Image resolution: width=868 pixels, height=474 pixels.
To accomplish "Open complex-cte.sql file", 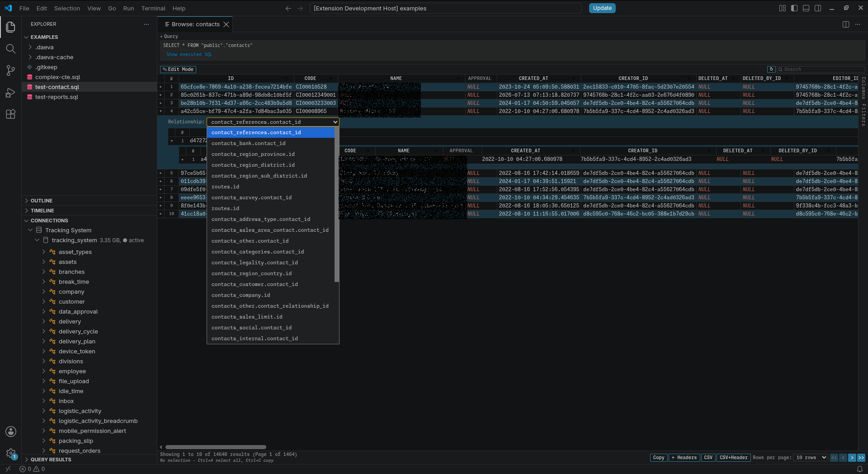I will point(57,77).
